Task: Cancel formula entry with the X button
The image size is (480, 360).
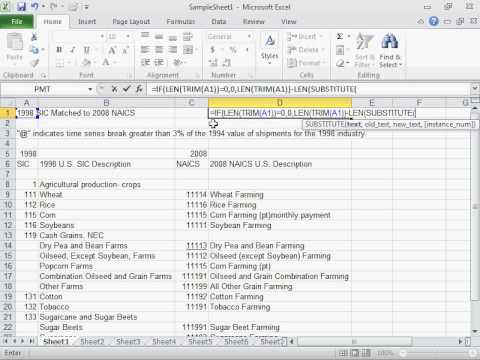Action: (x=114, y=89)
